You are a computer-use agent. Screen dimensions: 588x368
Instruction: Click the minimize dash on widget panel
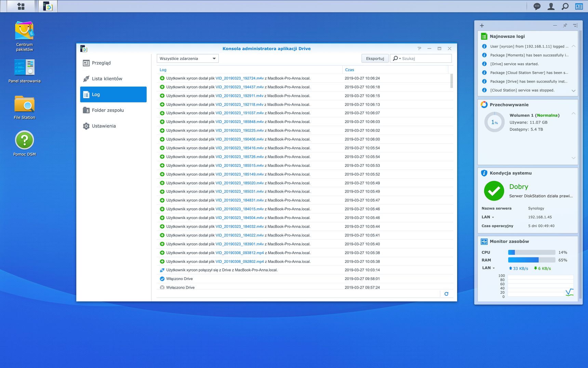pos(555,26)
